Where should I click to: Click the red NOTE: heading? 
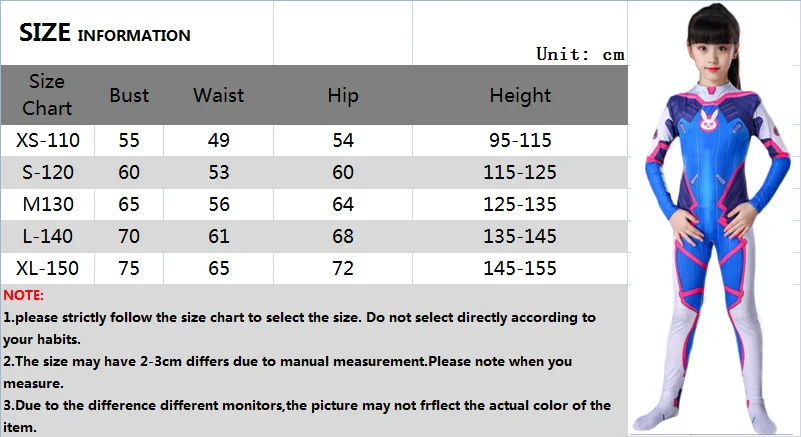click(x=24, y=296)
